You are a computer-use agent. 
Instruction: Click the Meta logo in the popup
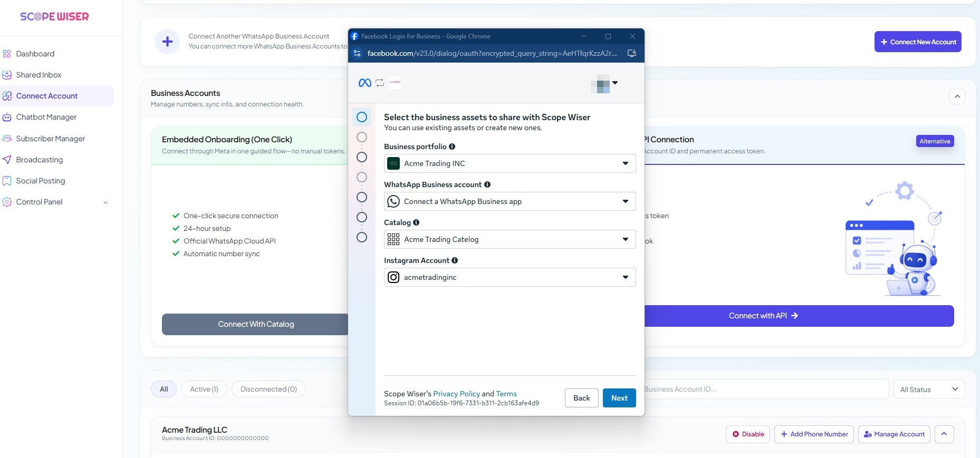point(364,83)
